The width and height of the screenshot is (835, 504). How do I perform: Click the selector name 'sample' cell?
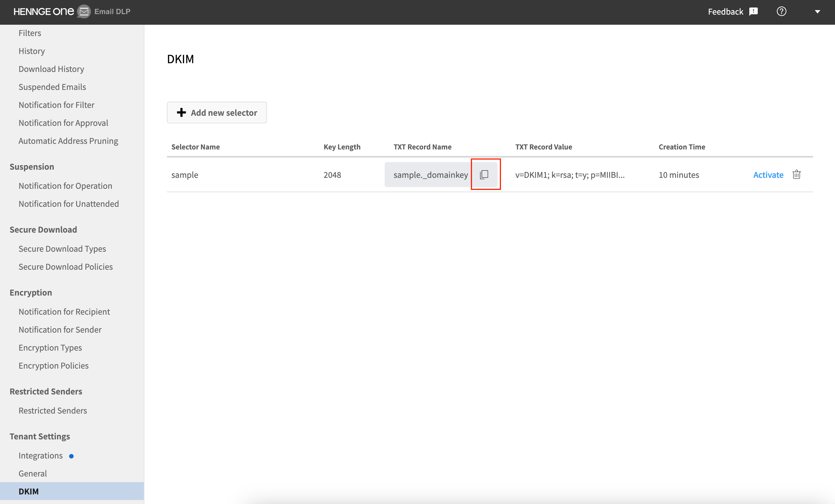click(185, 175)
